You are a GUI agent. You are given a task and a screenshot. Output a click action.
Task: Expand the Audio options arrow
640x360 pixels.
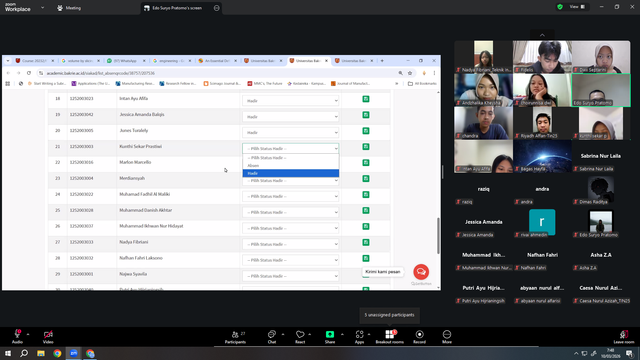[x=28, y=334]
